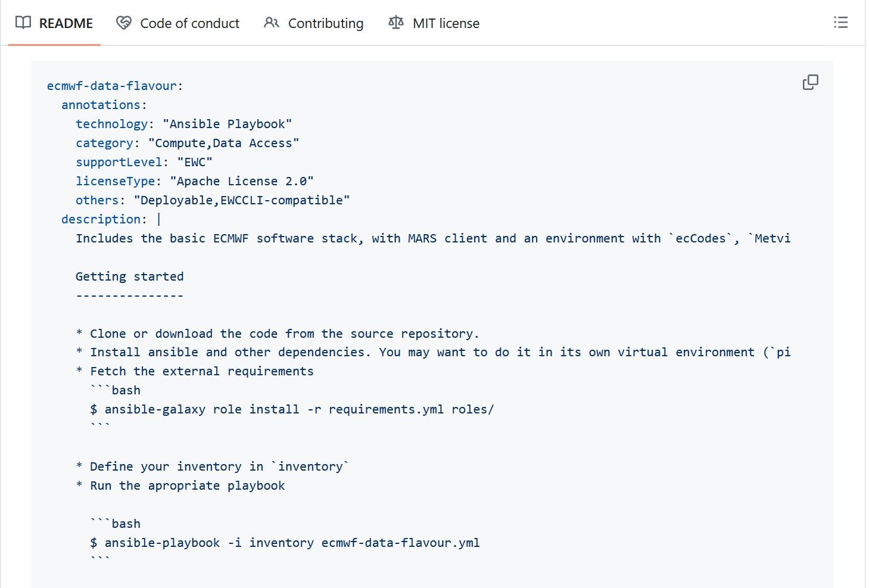Click the Code of conduct heart icon
Image resolution: width=869 pixels, height=588 pixels.
click(124, 23)
